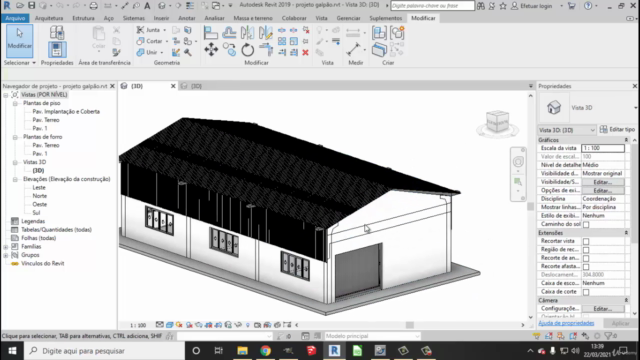
Task: Click the red Delete X icon
Action: tap(305, 53)
